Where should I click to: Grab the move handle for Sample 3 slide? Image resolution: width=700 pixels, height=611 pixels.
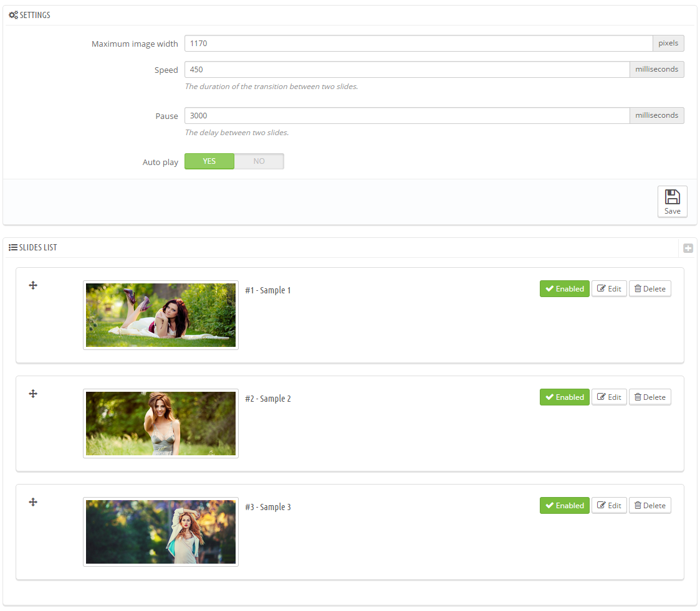point(33,502)
